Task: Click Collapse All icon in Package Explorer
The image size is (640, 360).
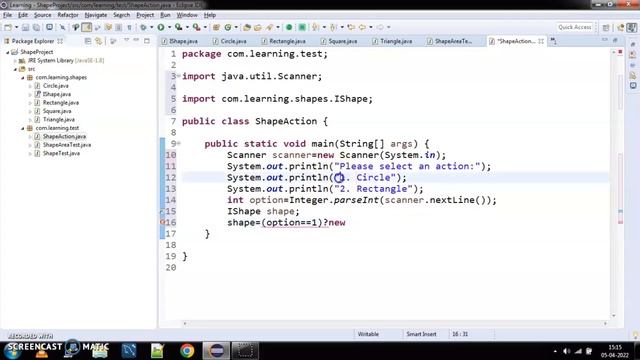Action: [x=88, y=41]
